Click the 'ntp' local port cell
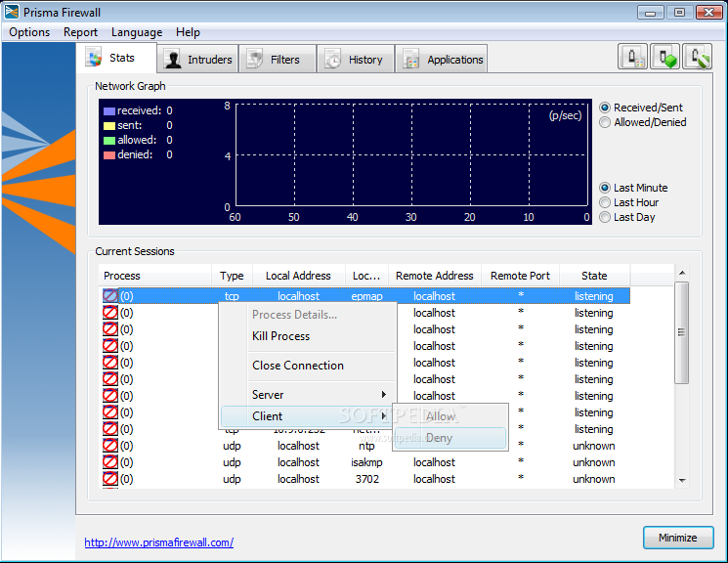 tap(366, 446)
